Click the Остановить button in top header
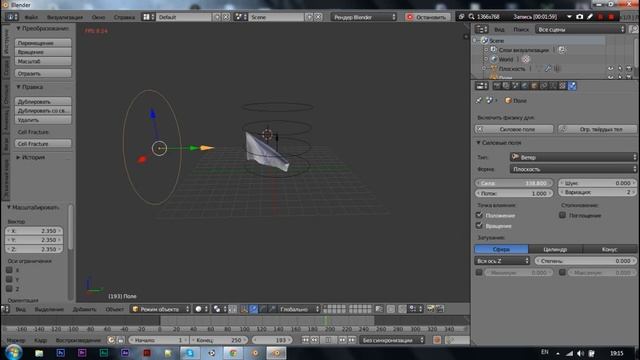 point(427,17)
